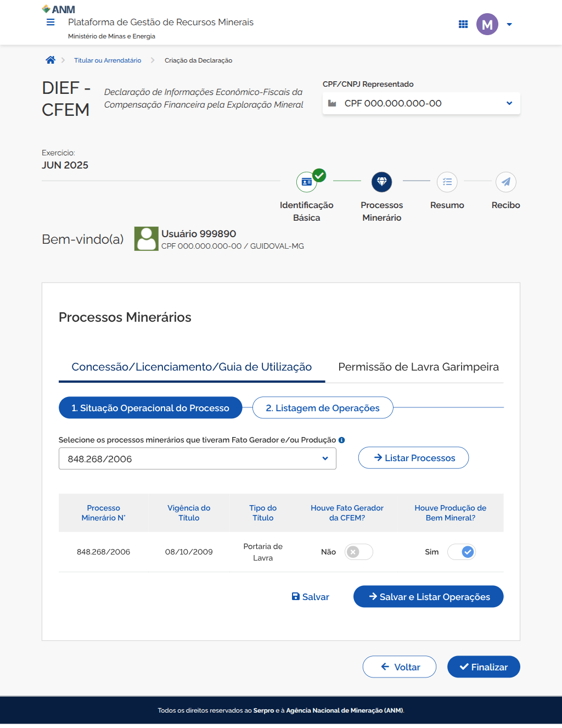This screenshot has height=728, width=562.
Task: Open the hamburger navigation menu
Action: 50,23
